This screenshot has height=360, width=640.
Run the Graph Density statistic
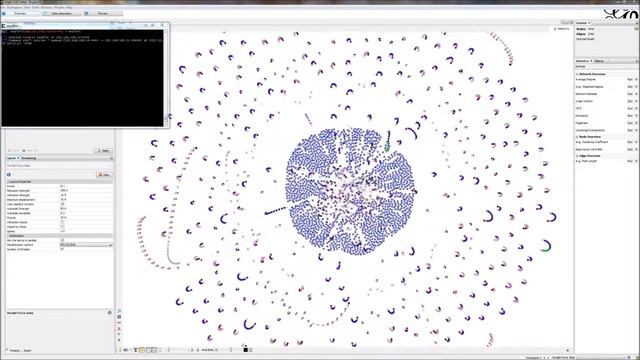point(630,101)
